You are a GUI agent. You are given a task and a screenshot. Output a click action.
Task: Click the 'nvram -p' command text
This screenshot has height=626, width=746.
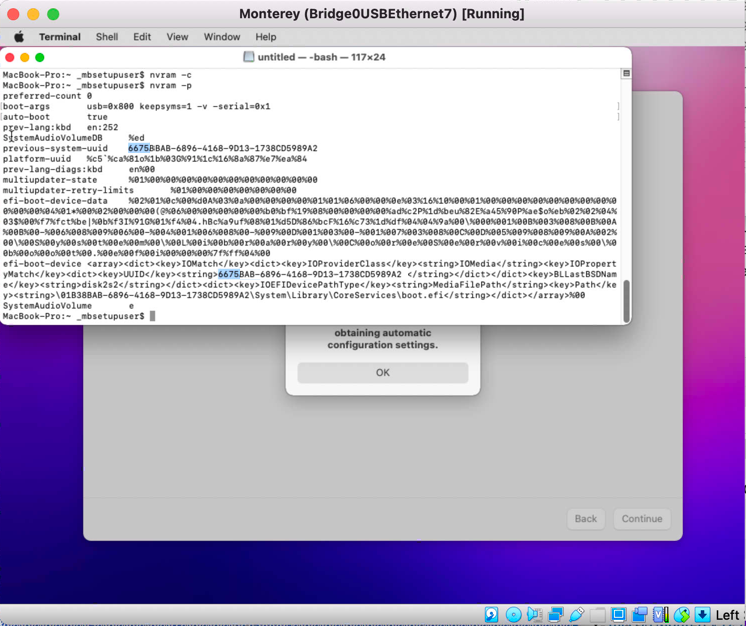(x=170, y=86)
